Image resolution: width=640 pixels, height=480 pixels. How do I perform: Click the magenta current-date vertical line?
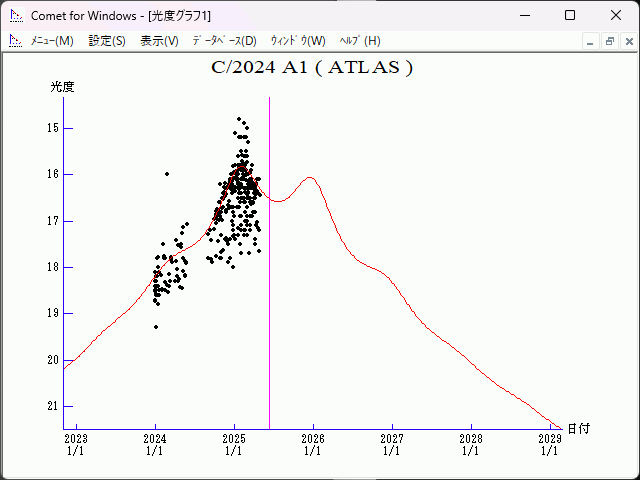coord(269,263)
